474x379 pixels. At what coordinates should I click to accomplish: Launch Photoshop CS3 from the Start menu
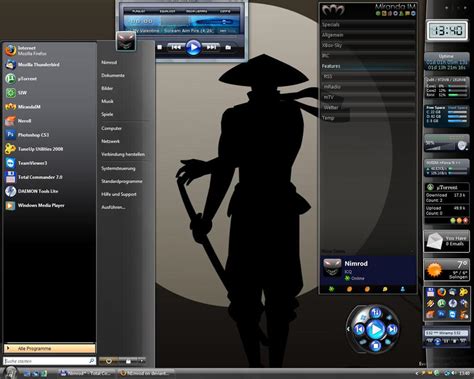pyautogui.click(x=49, y=135)
